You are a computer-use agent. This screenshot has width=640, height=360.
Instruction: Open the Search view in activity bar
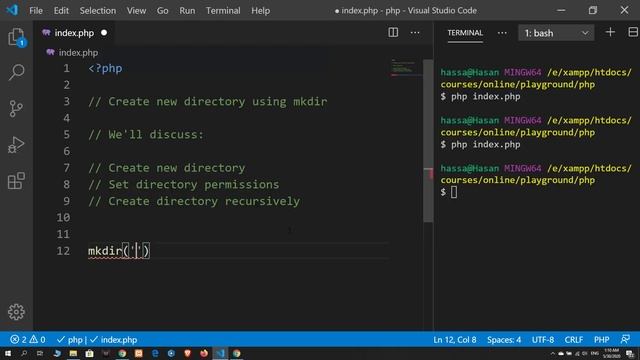pos(16,72)
